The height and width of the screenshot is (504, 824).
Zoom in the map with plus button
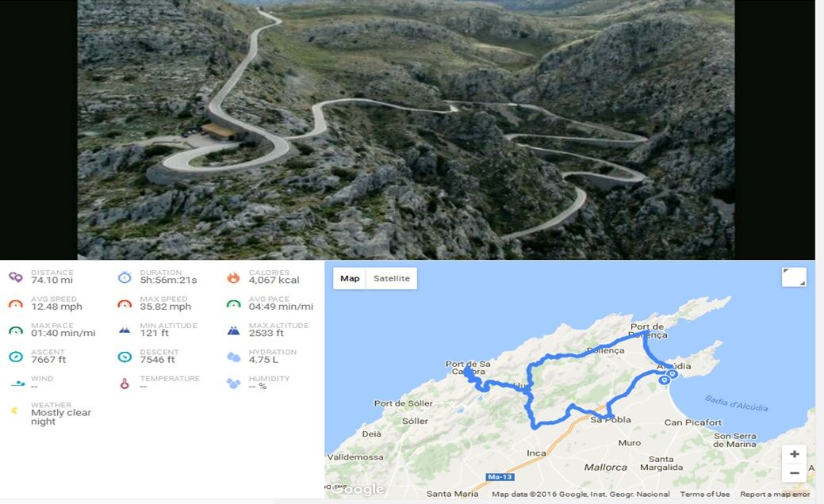coord(794,454)
